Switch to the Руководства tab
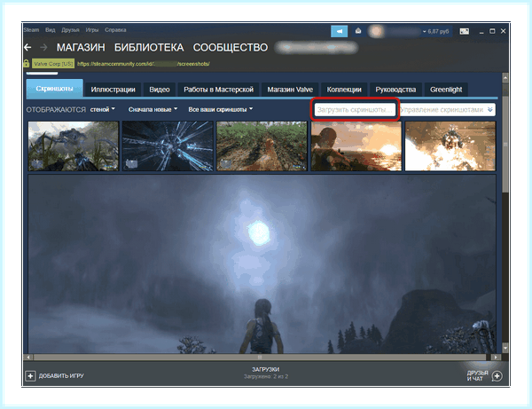Image resolution: width=532 pixels, height=409 pixels. (395, 90)
